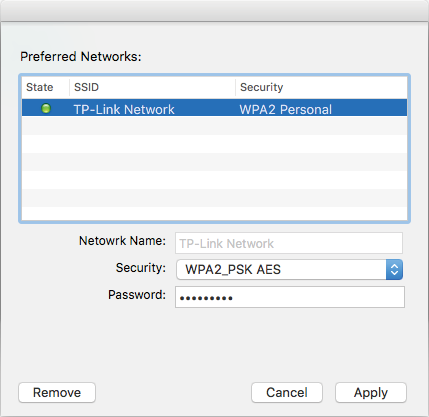Viewport: 429px width, 417px height.
Task: Click WPA2 Personal cell in selected row
Action: pos(285,109)
